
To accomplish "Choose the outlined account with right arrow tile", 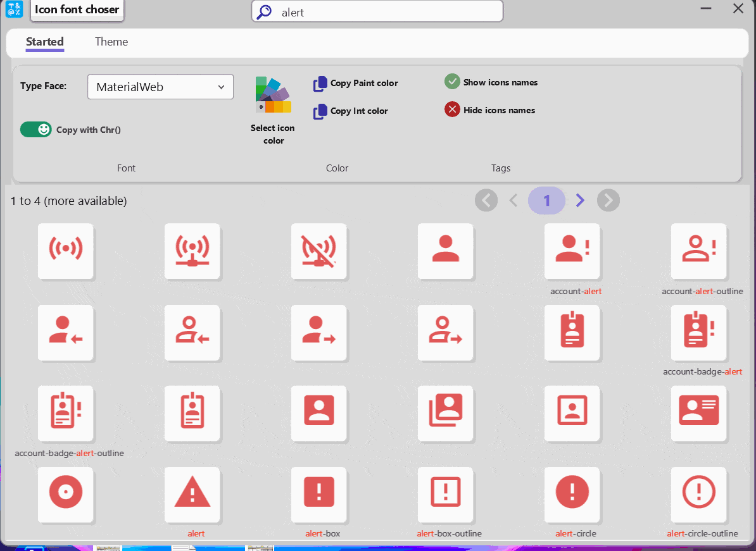I will point(446,332).
